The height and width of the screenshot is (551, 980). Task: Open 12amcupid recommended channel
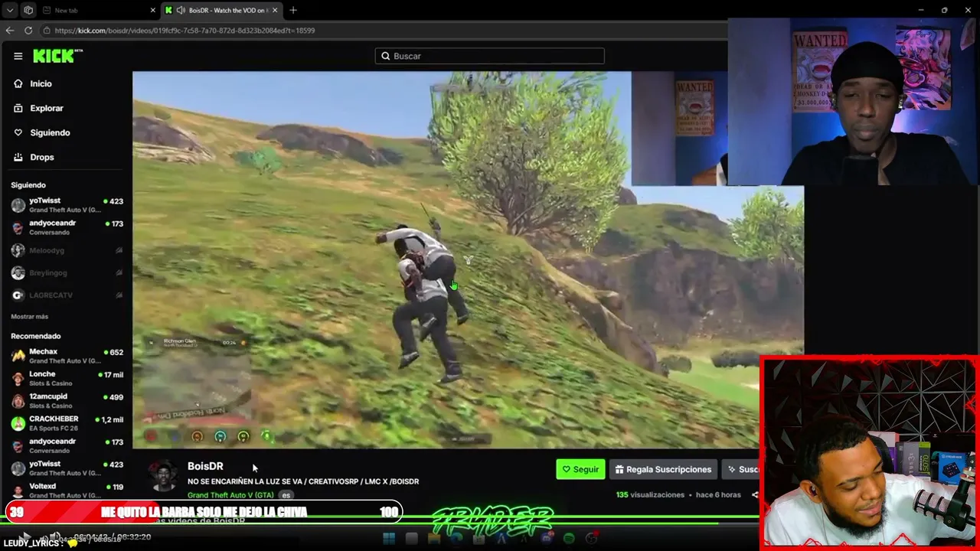(67, 401)
